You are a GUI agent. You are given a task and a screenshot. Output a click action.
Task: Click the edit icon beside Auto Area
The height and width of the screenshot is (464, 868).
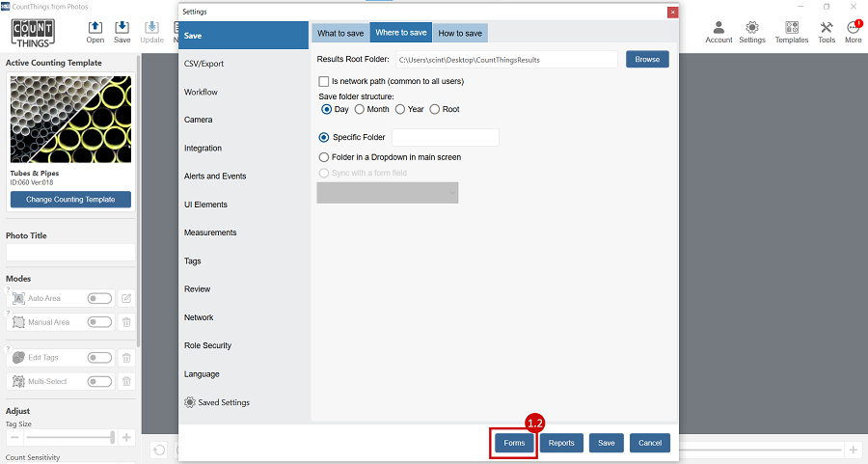click(125, 299)
